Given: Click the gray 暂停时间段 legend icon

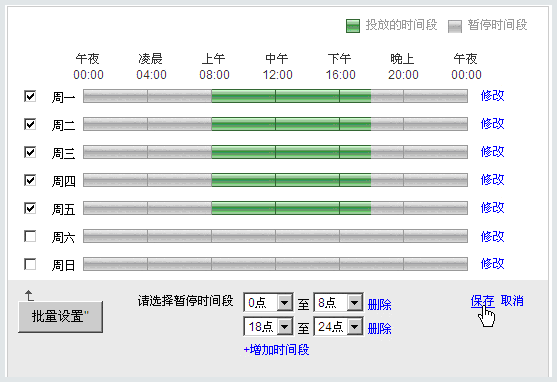Looking at the screenshot, I should click(455, 26).
